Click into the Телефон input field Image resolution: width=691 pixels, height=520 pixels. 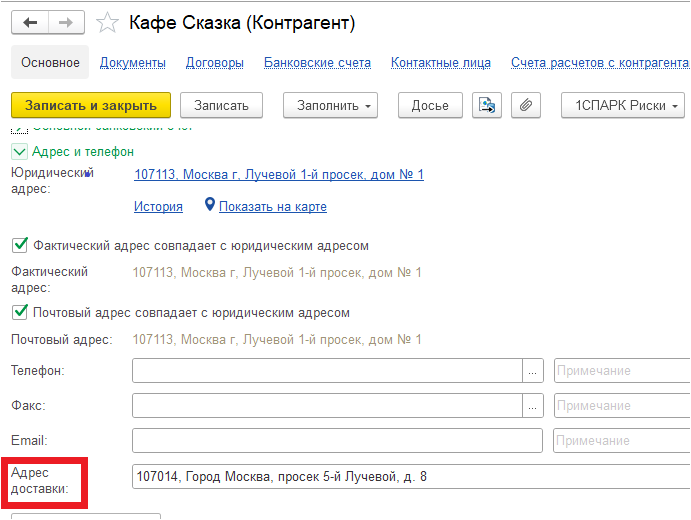tap(327, 371)
